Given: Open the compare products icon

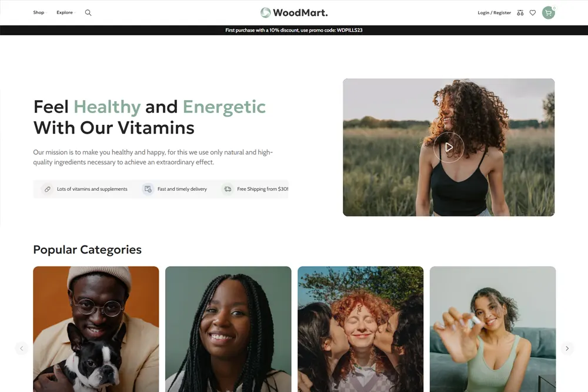Looking at the screenshot, I should click(x=520, y=13).
